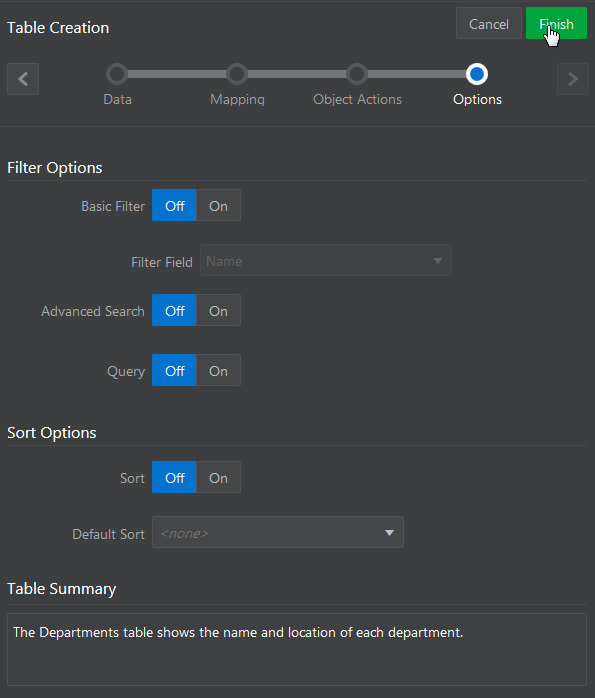Click the Default Sort dropdown arrow
The width and height of the screenshot is (595, 698).
[x=389, y=533]
